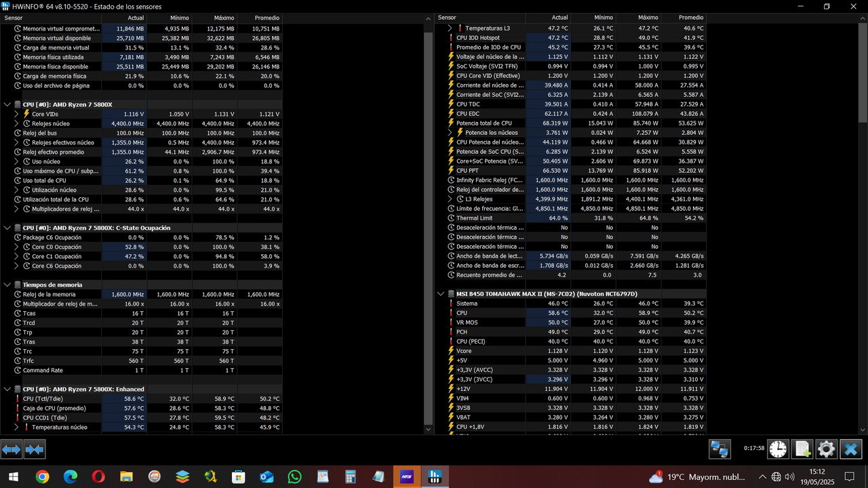Expand the Core VIDs row
Screen dimensions: 868x488
point(17,114)
